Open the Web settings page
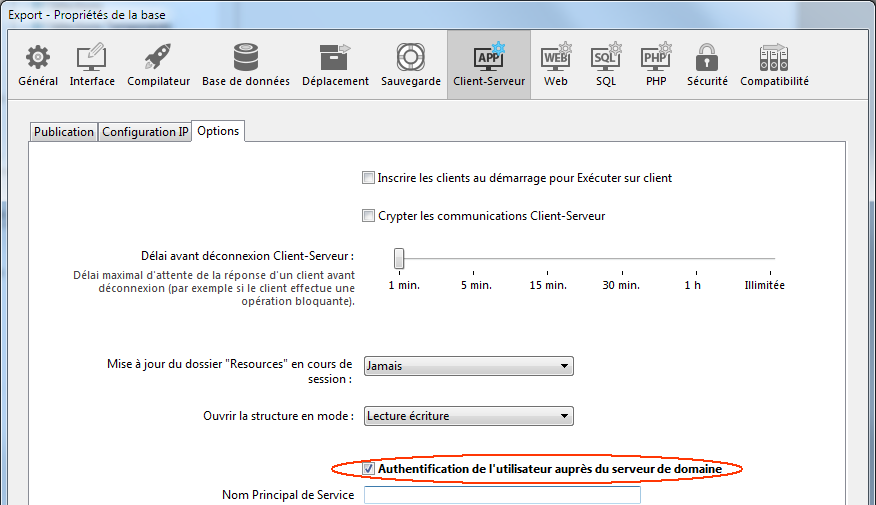The height and width of the screenshot is (505, 876). coord(556,65)
